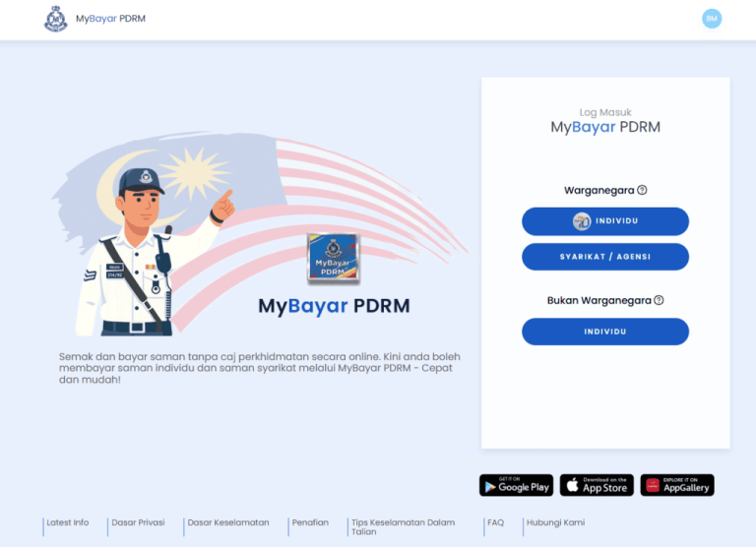This screenshot has height=547, width=756.
Task: Click the Warganegara section label
Action: tap(598, 190)
